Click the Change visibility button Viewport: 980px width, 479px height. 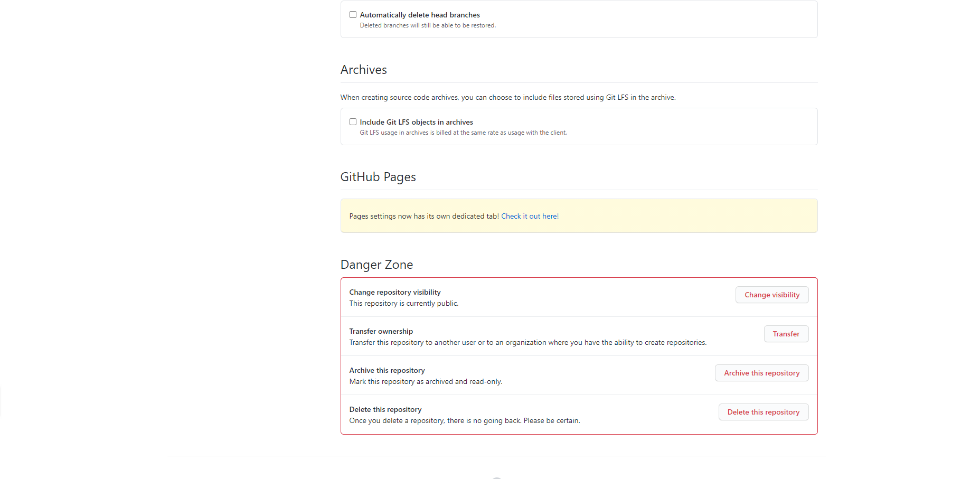coord(772,295)
